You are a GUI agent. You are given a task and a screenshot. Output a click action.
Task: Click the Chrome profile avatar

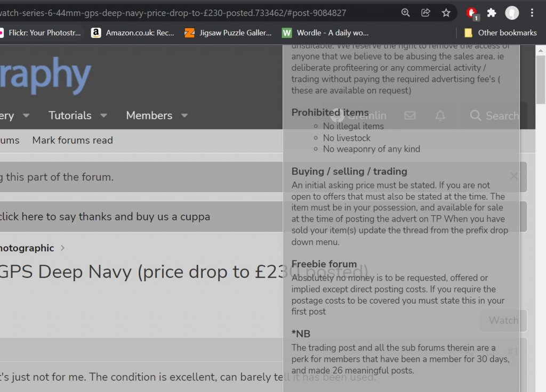point(512,13)
